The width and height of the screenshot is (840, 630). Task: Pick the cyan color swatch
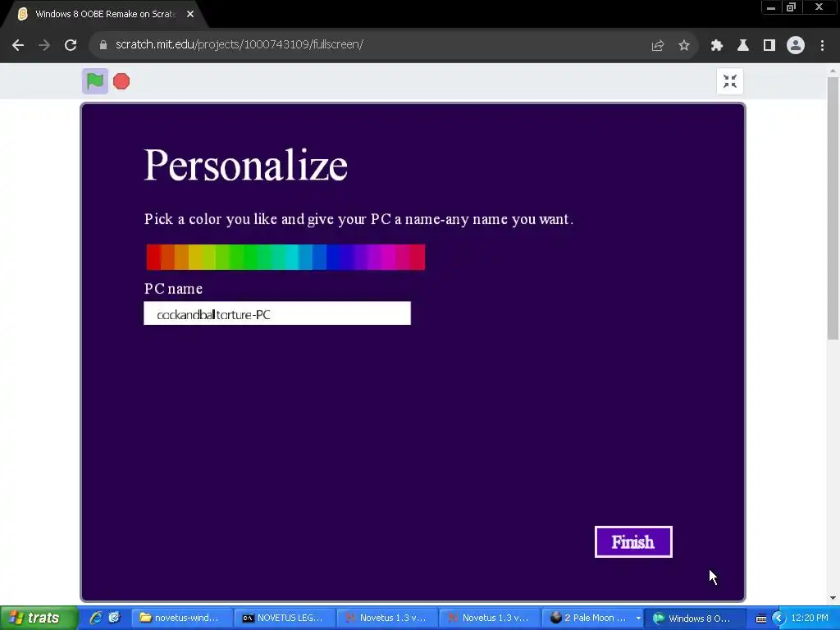(x=292, y=257)
